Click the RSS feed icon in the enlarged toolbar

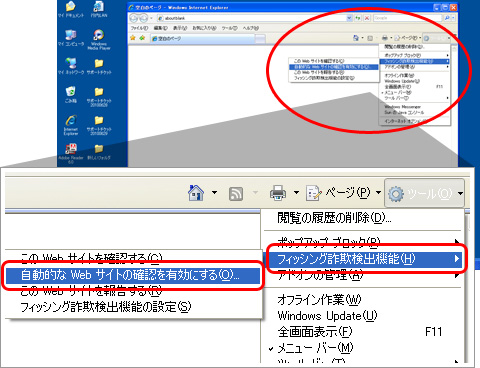236,193
